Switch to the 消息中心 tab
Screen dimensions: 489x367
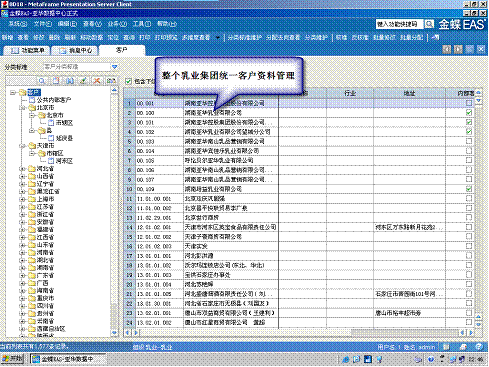pyautogui.click(x=75, y=50)
